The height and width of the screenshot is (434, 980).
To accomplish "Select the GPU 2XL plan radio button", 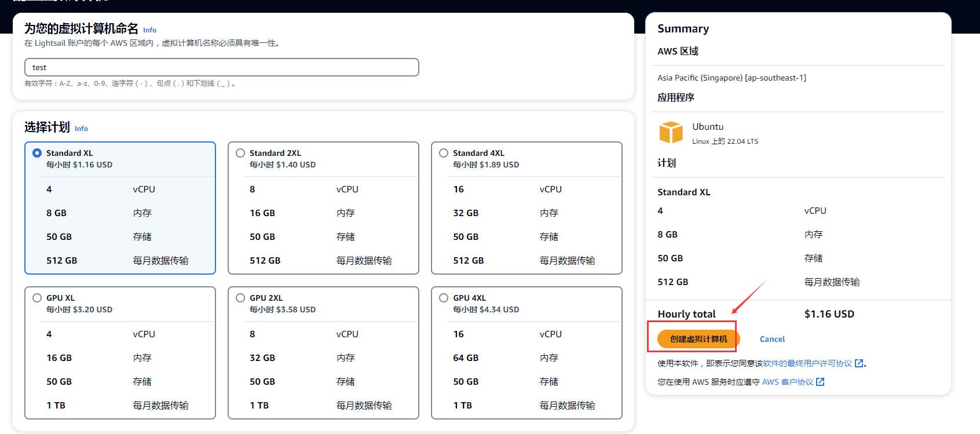I will click(x=240, y=298).
